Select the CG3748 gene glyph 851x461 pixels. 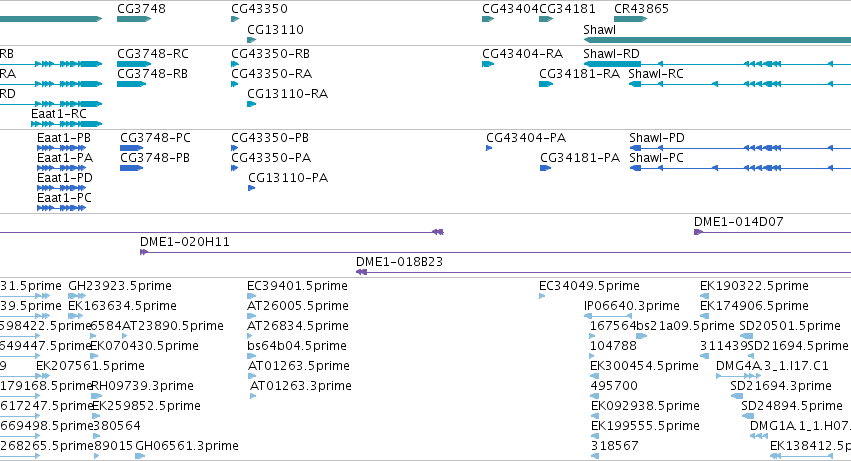click(134, 19)
